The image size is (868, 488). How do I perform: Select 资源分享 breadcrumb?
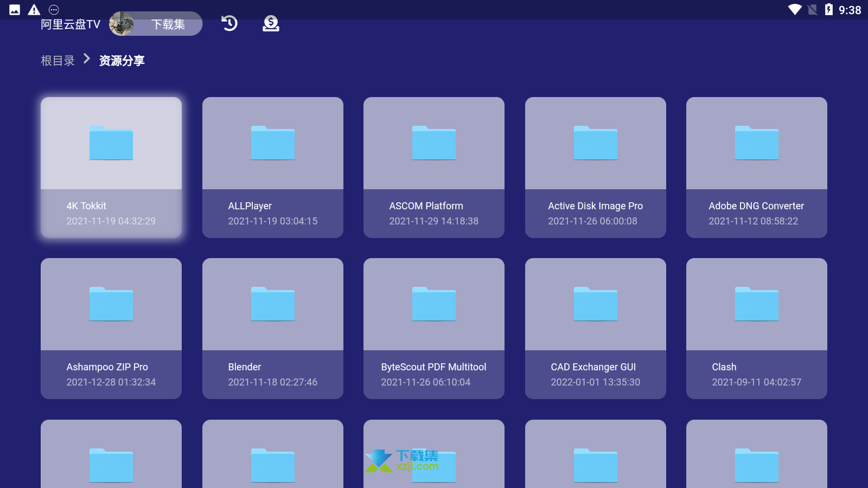tap(122, 61)
